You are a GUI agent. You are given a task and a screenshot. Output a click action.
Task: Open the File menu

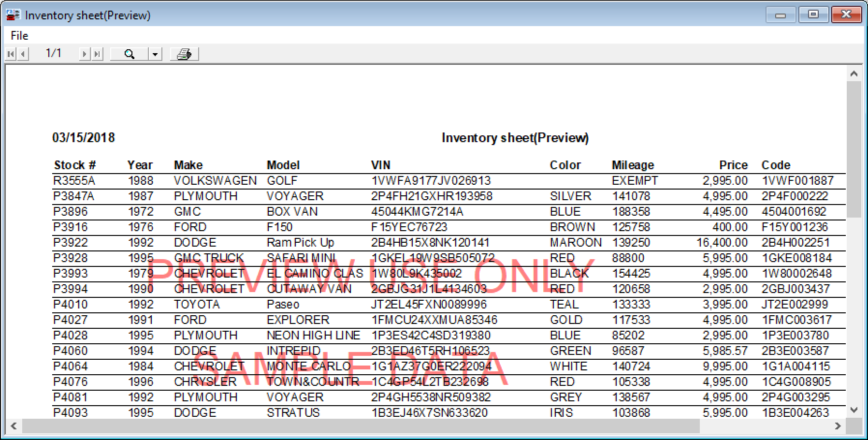[x=19, y=36]
